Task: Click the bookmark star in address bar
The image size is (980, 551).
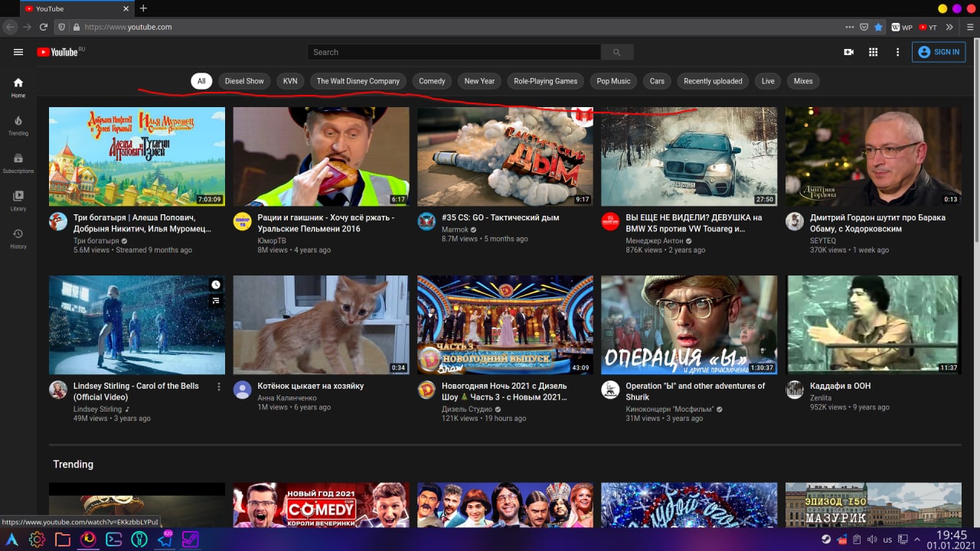Action: coord(878,27)
